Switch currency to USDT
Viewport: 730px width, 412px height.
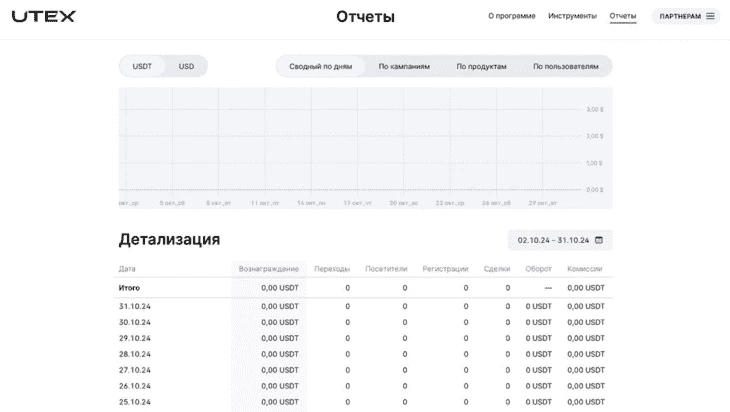[142, 66]
